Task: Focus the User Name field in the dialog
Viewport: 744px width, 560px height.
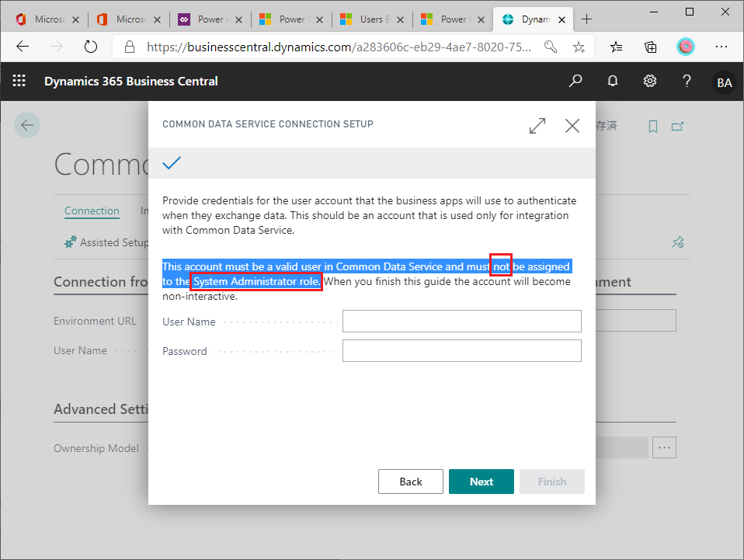Action: tap(461, 322)
